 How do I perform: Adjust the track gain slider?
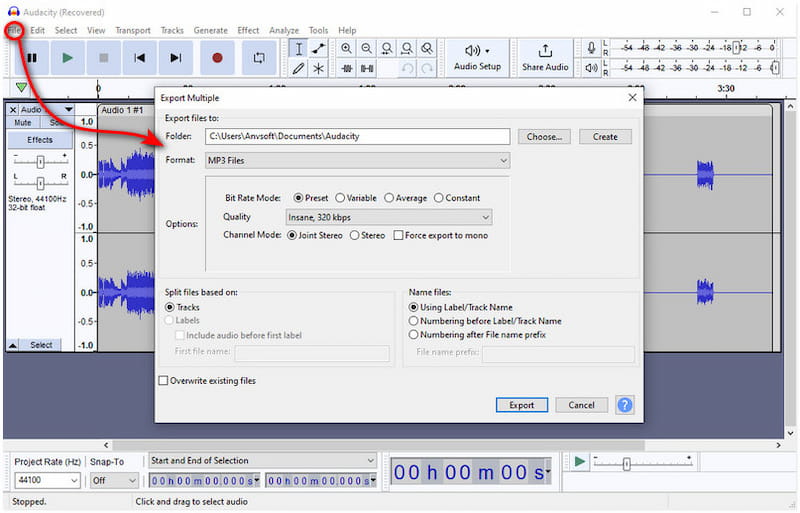[40, 161]
